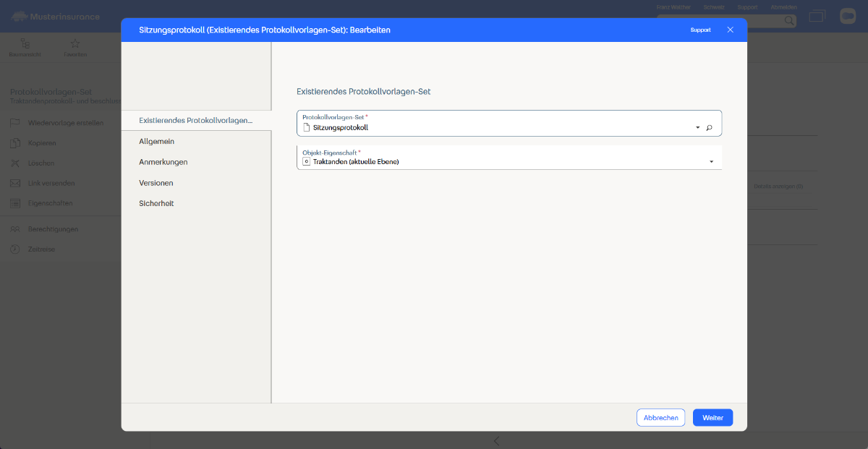Click the Sitzungsprotokoll document icon
868x449 pixels.
(306, 128)
